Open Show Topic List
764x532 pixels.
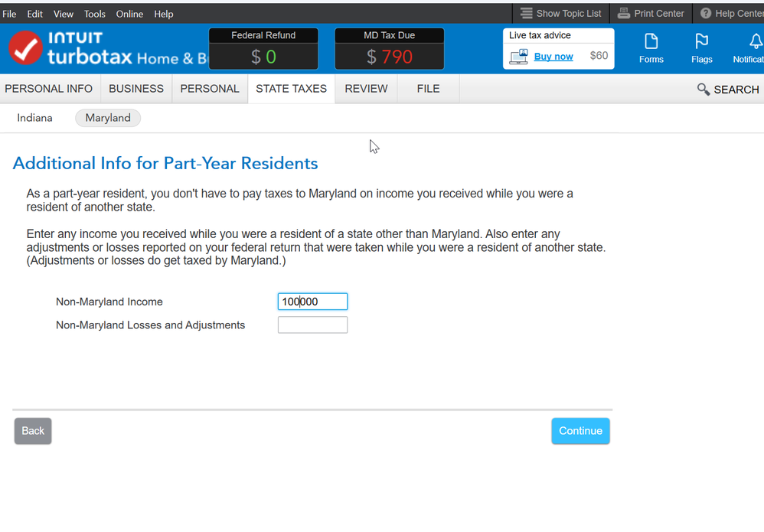(x=560, y=13)
